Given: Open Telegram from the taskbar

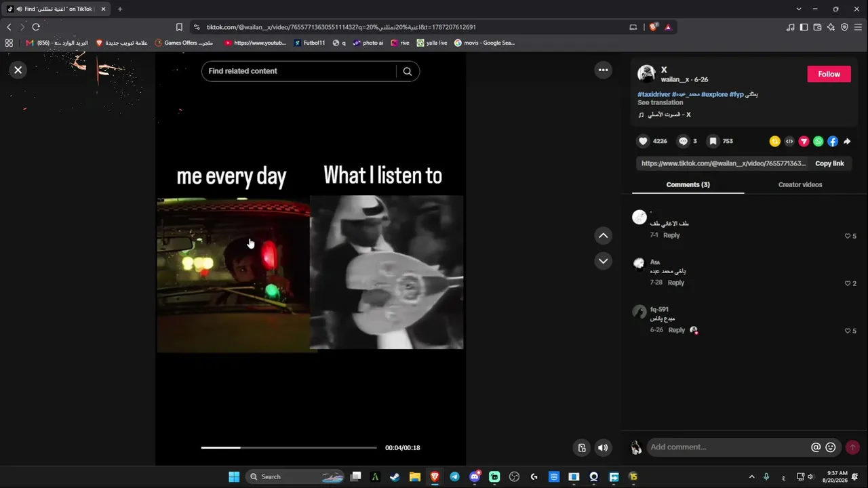Looking at the screenshot, I should click(454, 476).
